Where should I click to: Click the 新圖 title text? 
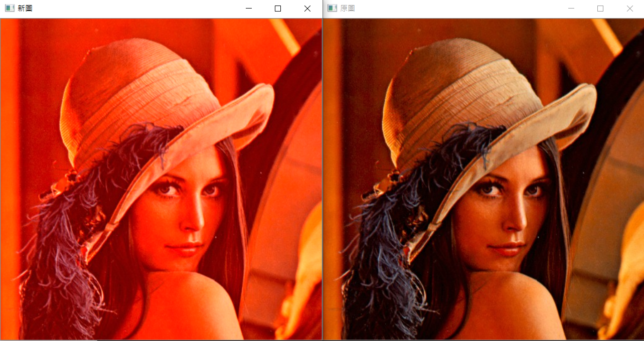pyautogui.click(x=25, y=9)
